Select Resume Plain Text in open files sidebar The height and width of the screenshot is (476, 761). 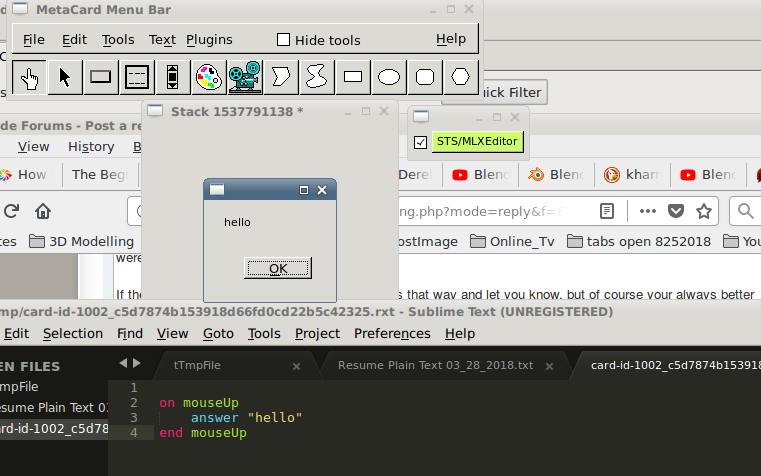[x=54, y=408]
